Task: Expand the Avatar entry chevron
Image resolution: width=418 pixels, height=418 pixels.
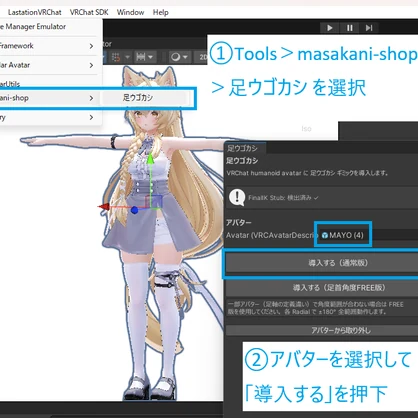Action: pos(91,65)
